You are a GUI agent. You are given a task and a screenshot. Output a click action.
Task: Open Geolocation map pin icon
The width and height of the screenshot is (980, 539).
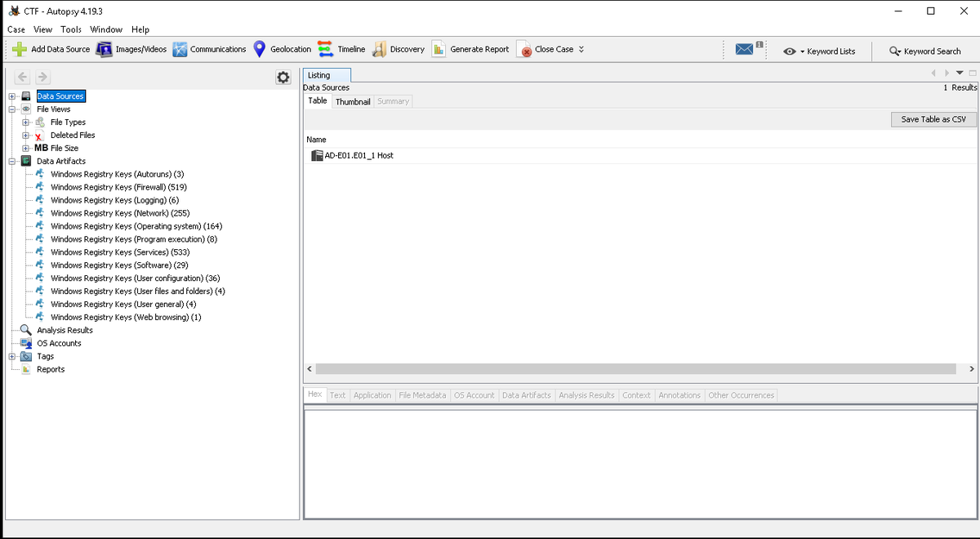pyautogui.click(x=260, y=49)
